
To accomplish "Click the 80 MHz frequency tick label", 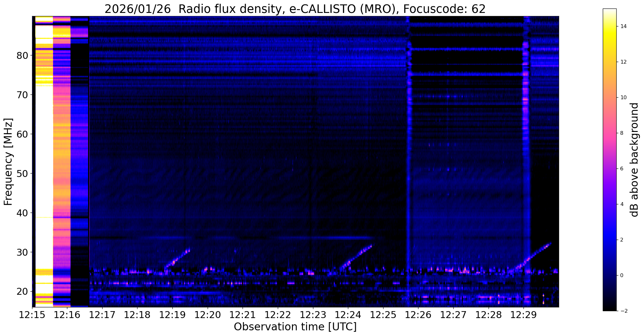I will point(22,55).
